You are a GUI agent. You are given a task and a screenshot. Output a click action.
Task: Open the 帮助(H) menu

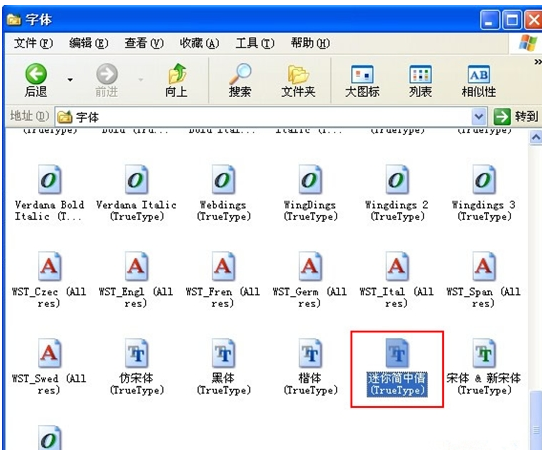310,43
